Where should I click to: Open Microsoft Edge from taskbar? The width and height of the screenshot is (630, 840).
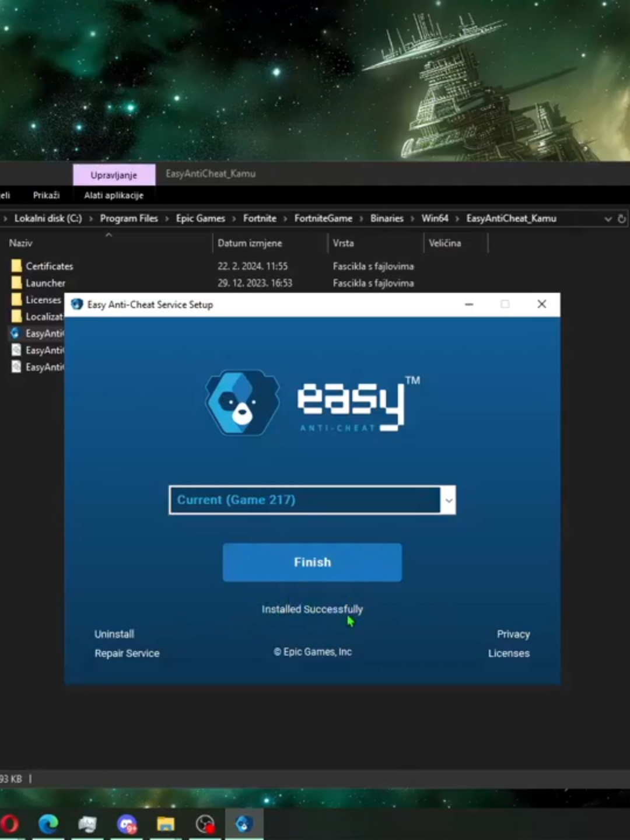pos(48,824)
